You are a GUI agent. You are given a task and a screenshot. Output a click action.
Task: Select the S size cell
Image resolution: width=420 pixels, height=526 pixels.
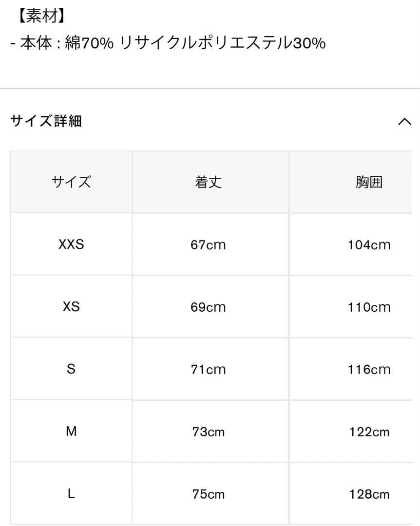click(x=71, y=369)
